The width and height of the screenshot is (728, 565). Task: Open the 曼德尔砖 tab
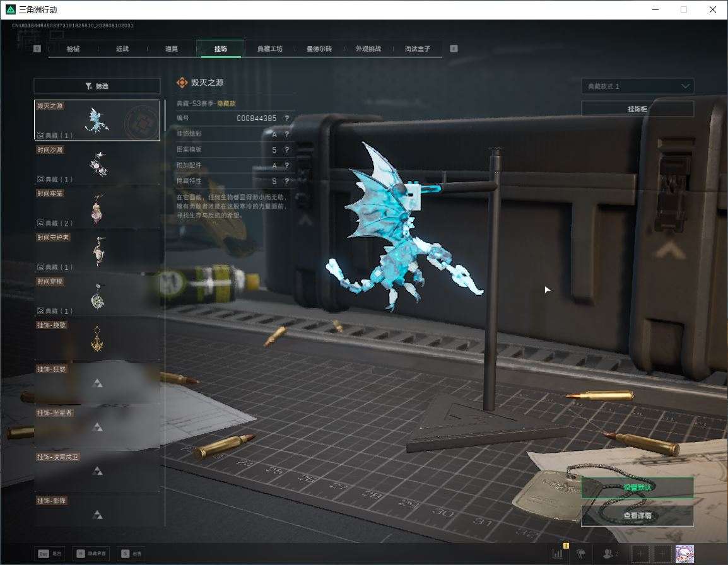[319, 49]
